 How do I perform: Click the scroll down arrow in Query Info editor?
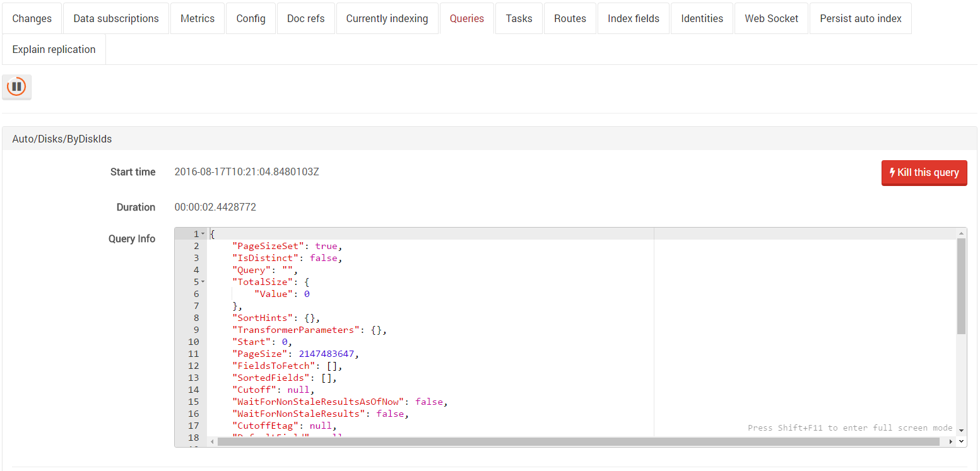tap(961, 431)
